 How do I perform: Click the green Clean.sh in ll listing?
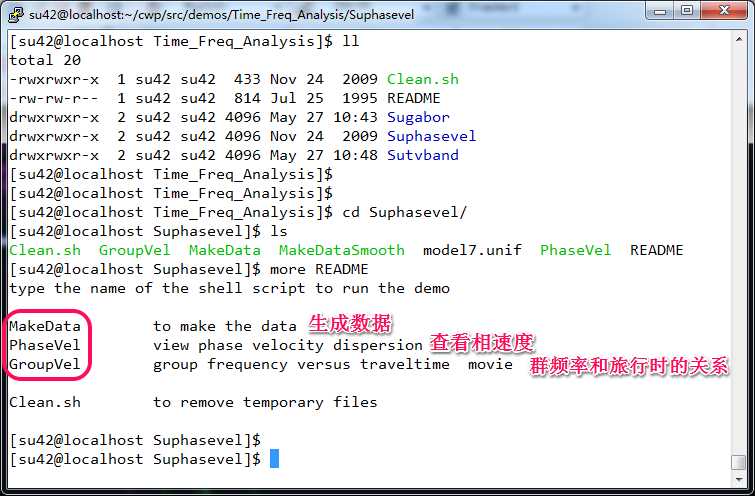pos(423,79)
